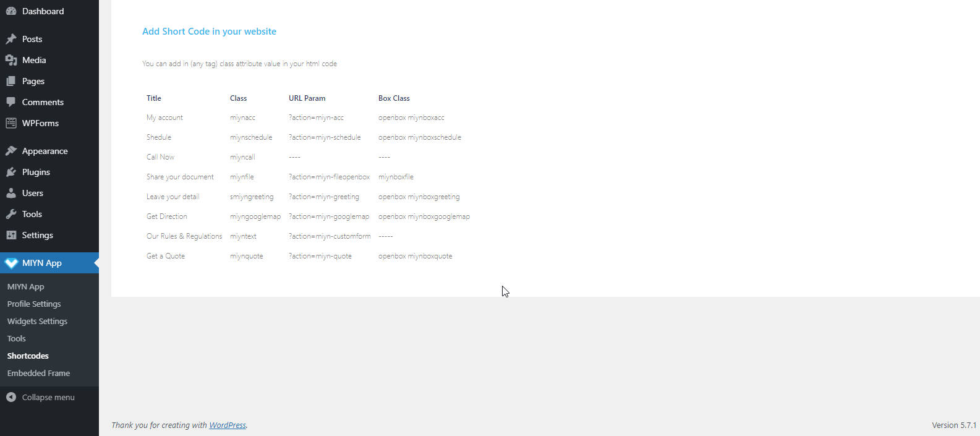Click the '?action=miyn-schedule' cell
This screenshot has height=436, width=980.
(x=325, y=137)
